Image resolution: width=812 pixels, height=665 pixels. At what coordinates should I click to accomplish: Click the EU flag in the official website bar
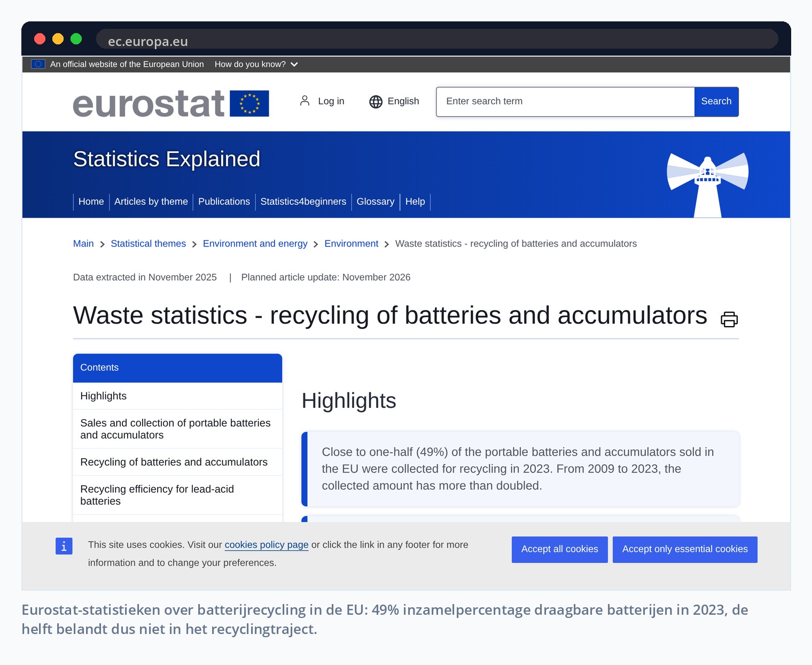(x=38, y=64)
